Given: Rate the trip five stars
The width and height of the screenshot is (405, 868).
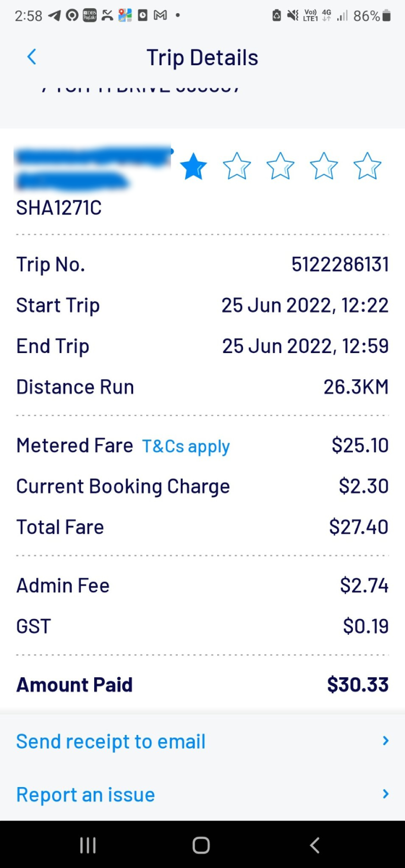Looking at the screenshot, I should (x=368, y=166).
